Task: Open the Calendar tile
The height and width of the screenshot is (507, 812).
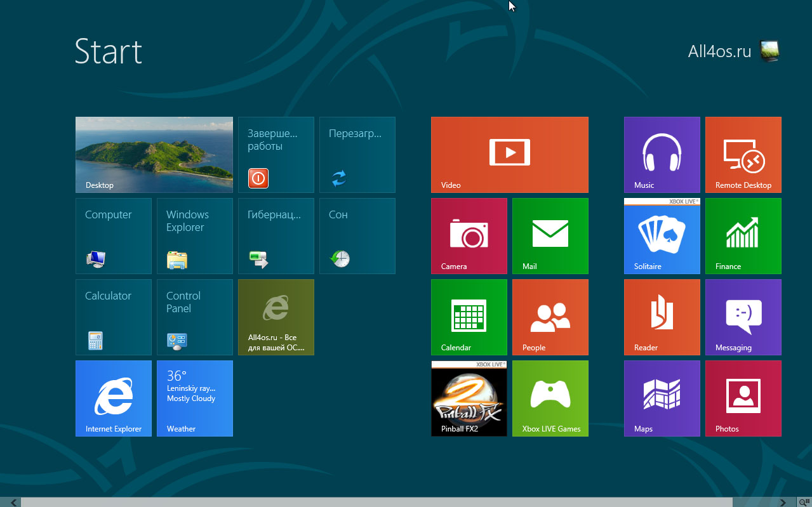Action: coord(469,317)
